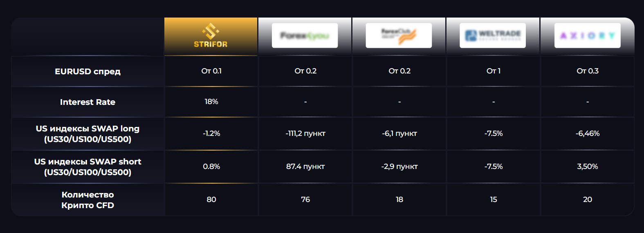Click Strifor's 80 crypto CFD count
644x233 pixels.
coord(211,200)
